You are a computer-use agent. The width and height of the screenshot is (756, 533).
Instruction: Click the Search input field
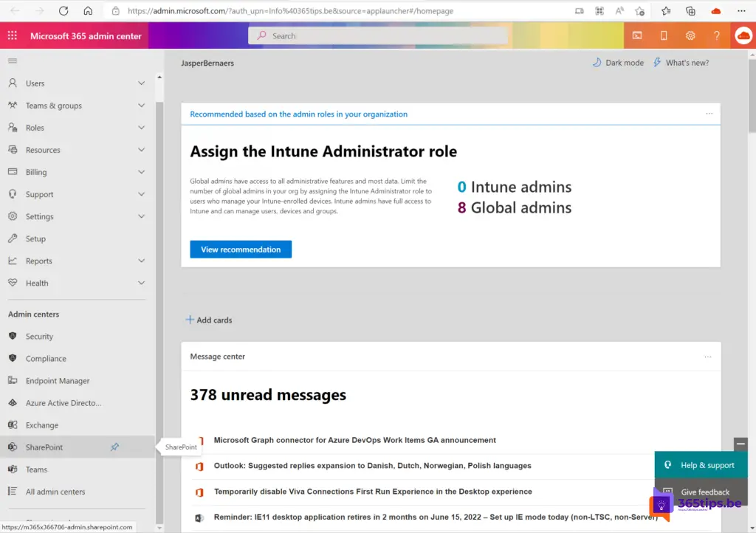(378, 35)
